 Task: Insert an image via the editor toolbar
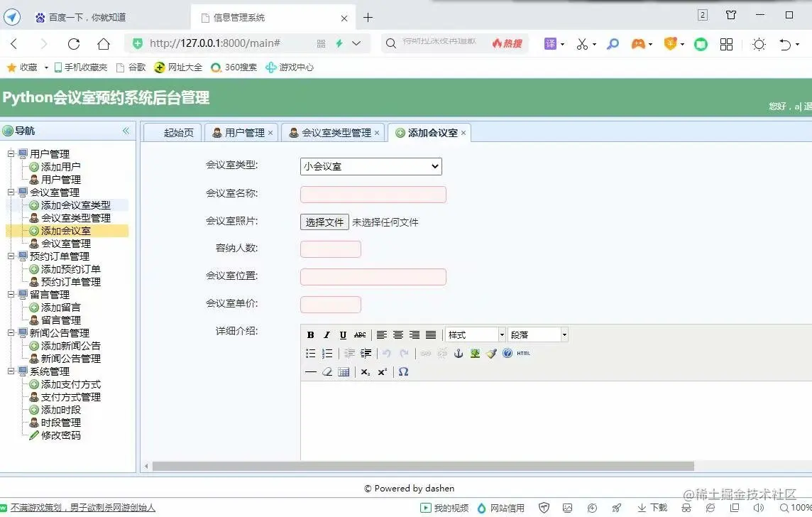tap(475, 353)
